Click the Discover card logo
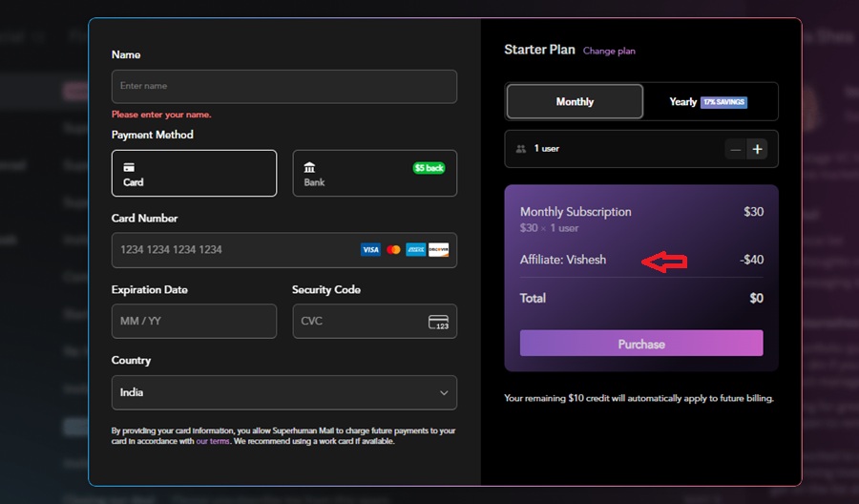Image resolution: width=859 pixels, height=504 pixels. click(x=438, y=250)
